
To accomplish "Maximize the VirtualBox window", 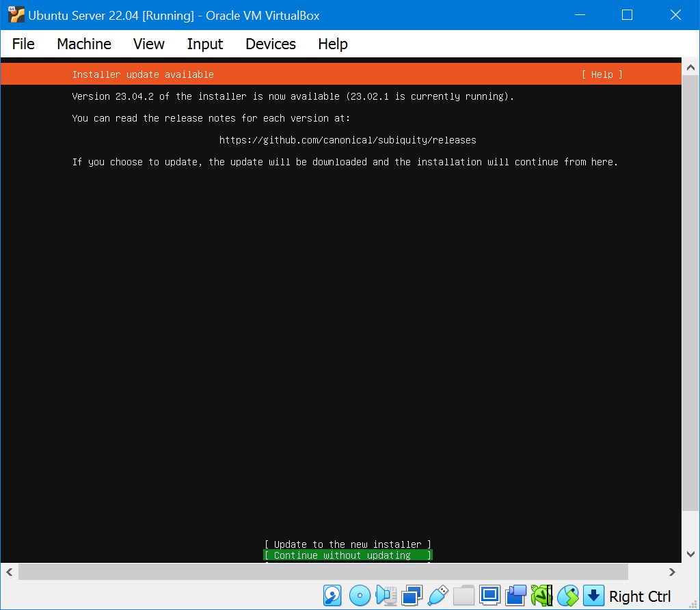I will point(628,15).
